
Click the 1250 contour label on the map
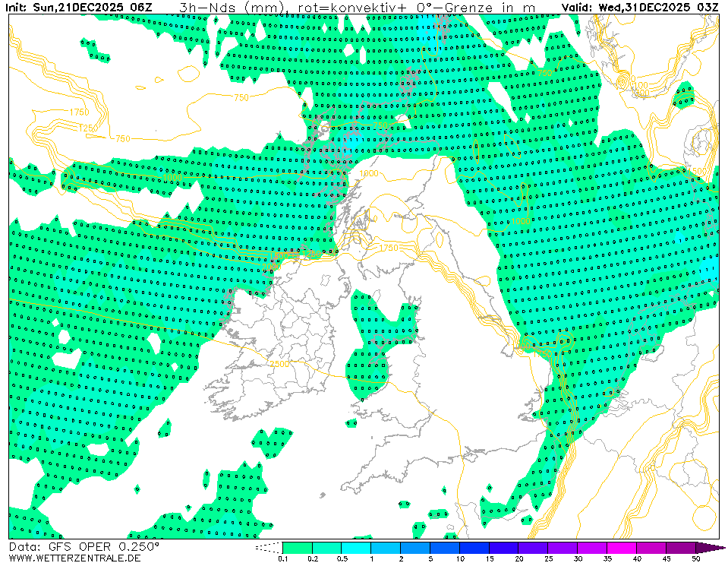tap(88, 128)
